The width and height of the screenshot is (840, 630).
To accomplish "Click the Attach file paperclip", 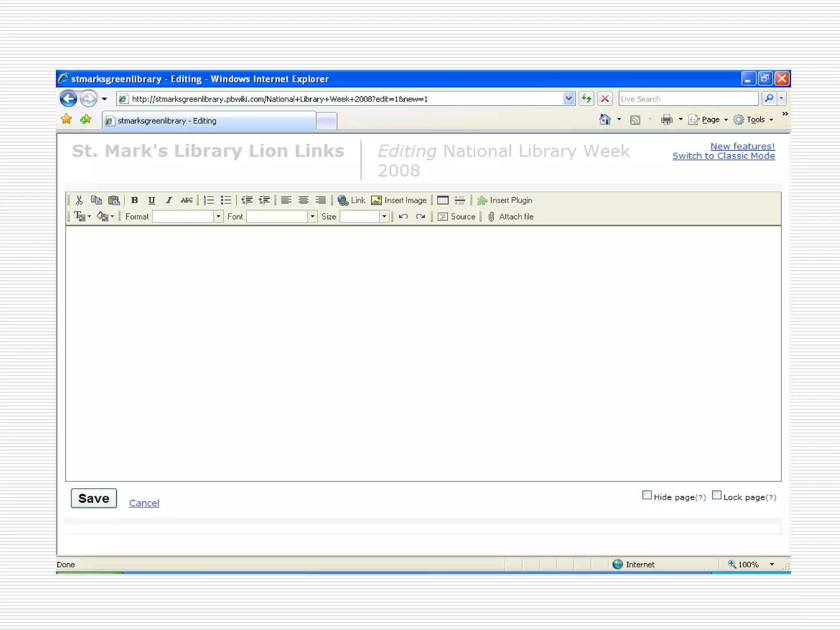I will pyautogui.click(x=511, y=217).
